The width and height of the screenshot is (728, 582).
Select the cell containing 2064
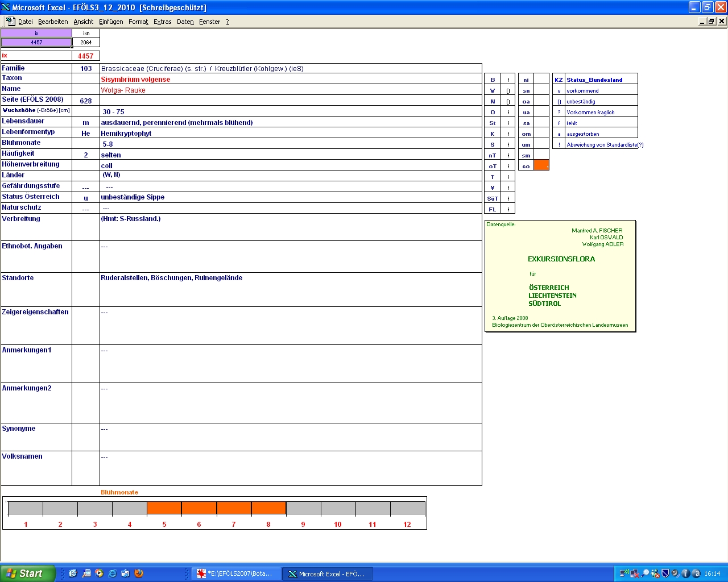[x=86, y=42]
